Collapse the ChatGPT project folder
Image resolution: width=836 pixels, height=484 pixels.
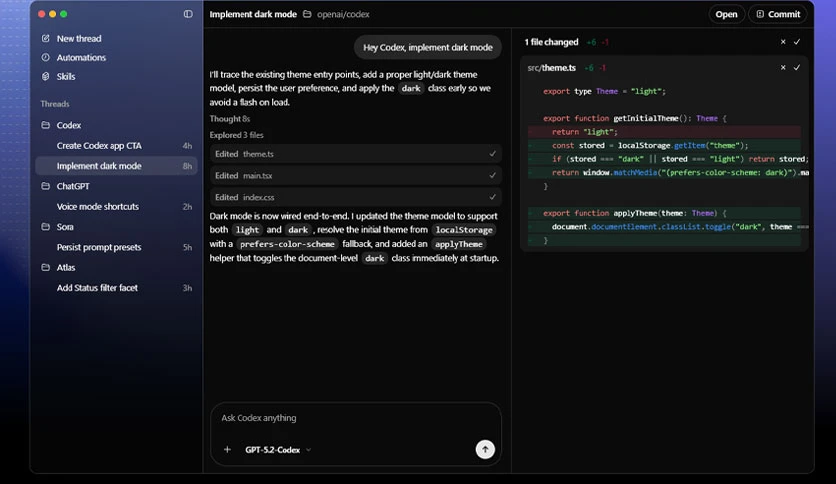point(73,186)
